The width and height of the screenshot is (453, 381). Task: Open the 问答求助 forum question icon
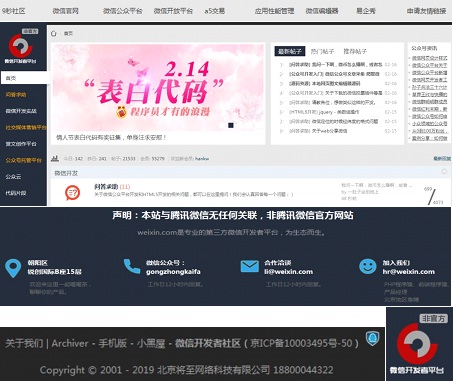pyautogui.click(x=72, y=193)
